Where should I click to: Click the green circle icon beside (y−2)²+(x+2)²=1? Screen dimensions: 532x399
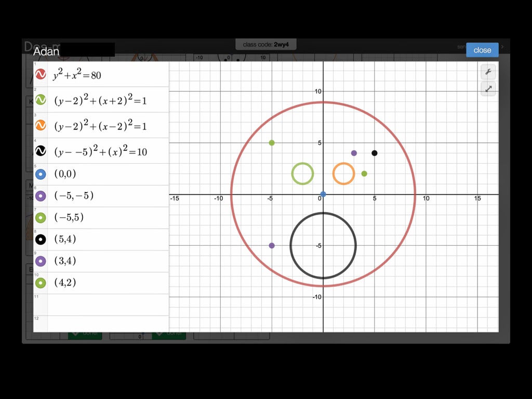click(x=41, y=100)
